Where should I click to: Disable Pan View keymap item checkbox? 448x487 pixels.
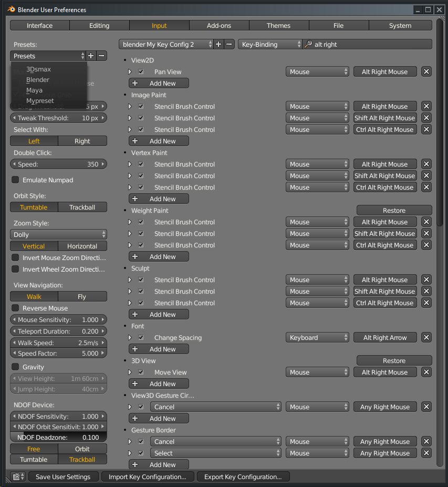click(x=141, y=72)
